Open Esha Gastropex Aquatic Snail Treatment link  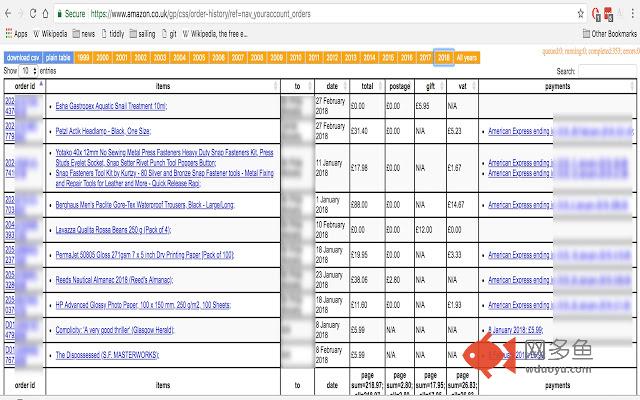coord(111,106)
